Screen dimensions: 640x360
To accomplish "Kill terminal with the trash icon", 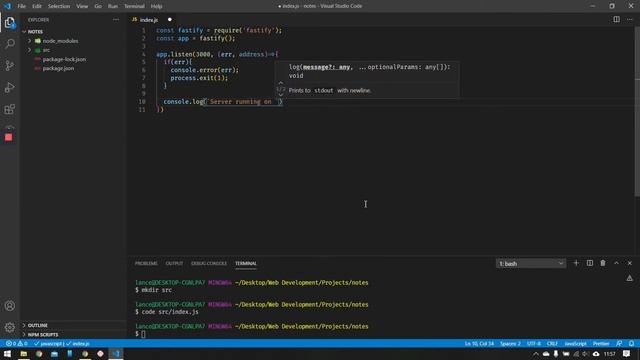I will tap(603, 263).
